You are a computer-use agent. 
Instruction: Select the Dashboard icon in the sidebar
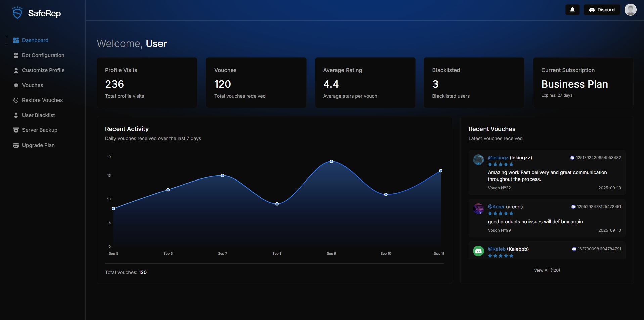[x=16, y=40]
